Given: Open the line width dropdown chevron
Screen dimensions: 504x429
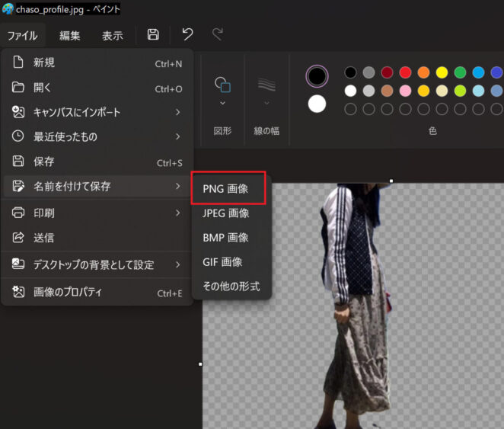Looking at the screenshot, I should coord(266,103).
